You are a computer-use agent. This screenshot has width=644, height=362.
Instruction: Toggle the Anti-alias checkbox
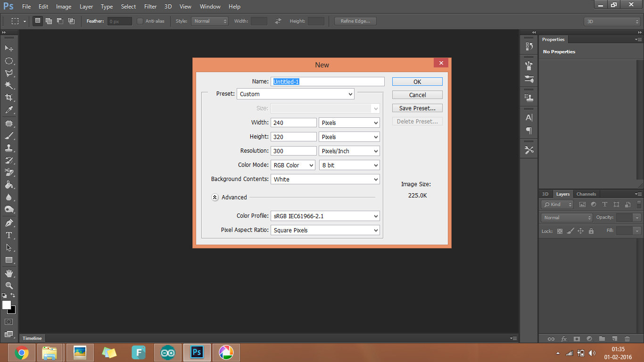click(140, 21)
